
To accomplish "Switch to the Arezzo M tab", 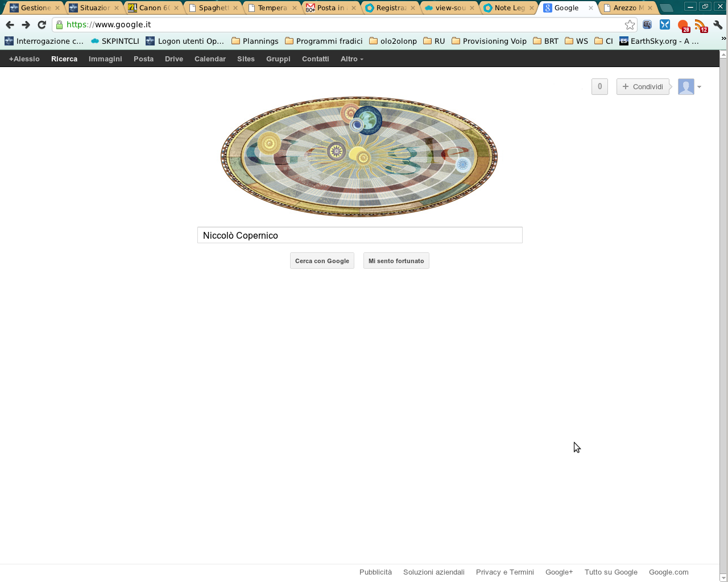I will click(628, 8).
